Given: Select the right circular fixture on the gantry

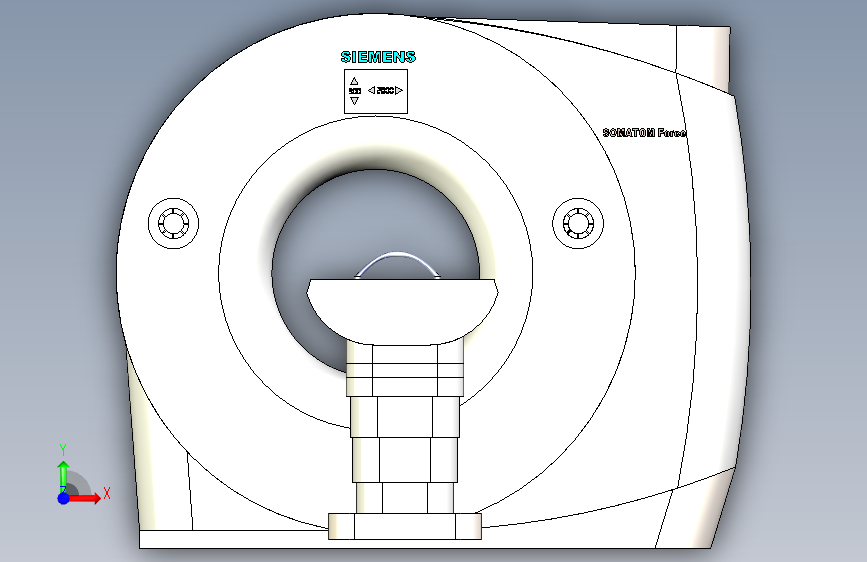Looking at the screenshot, I should (x=578, y=223).
